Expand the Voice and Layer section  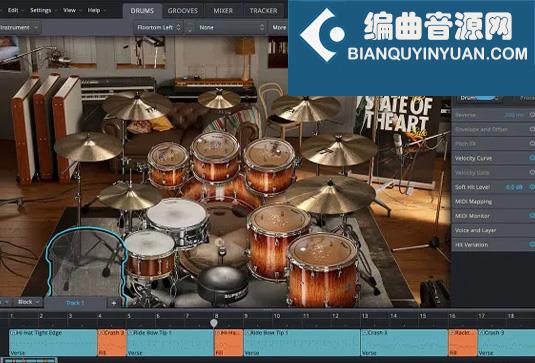[x=475, y=230]
